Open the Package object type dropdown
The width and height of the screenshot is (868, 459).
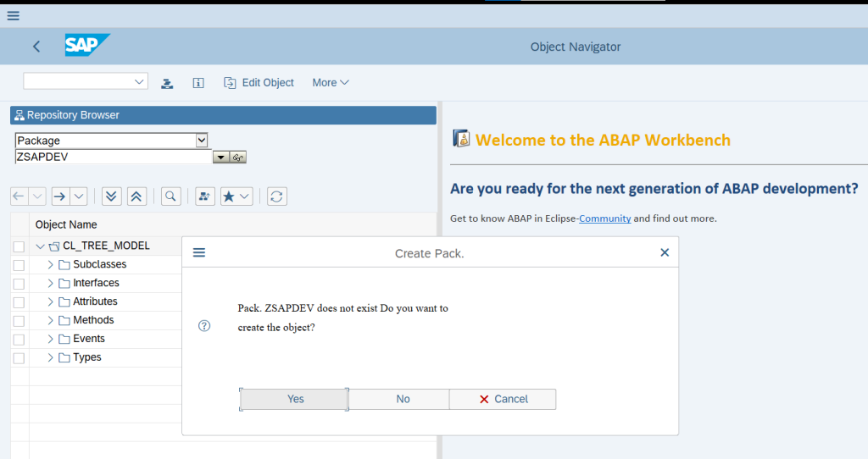point(202,141)
